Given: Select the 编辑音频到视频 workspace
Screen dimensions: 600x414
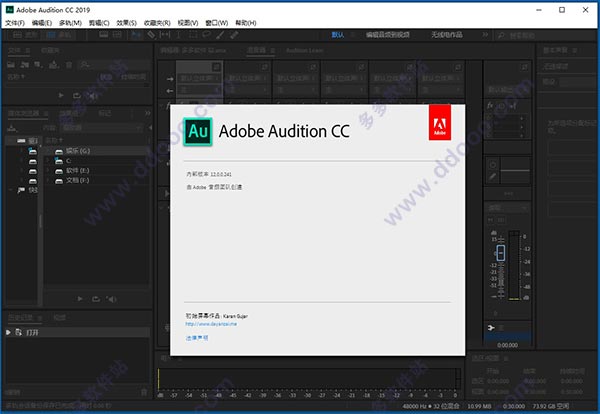Looking at the screenshot, I should [x=388, y=35].
